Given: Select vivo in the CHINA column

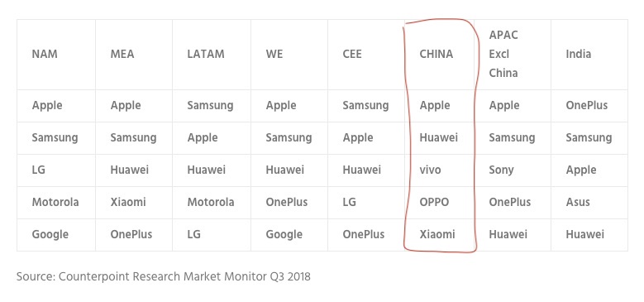Looking at the screenshot, I should (430, 170).
